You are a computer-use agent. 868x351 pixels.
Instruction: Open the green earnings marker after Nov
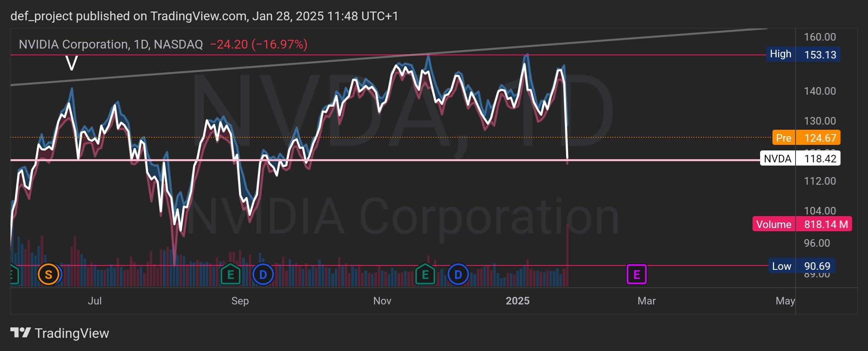pos(425,275)
